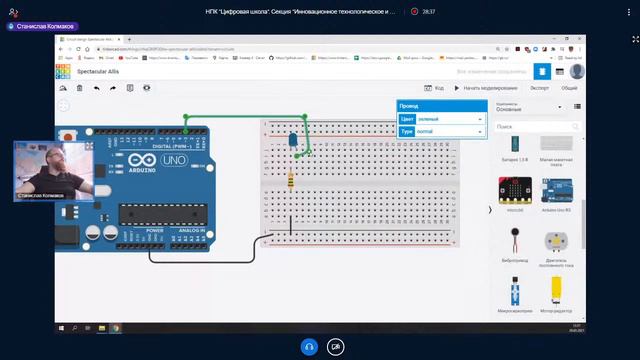
Task: Switch components panel to list view icon
Action: [577, 107]
